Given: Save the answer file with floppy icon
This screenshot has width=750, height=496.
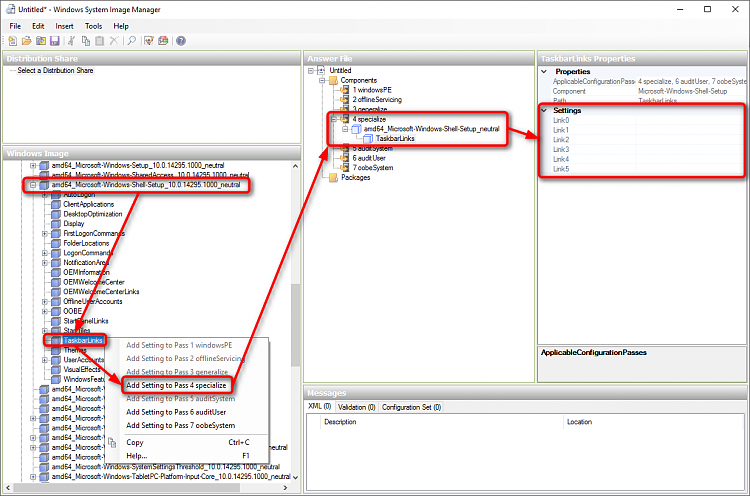Looking at the screenshot, I should click(55, 41).
